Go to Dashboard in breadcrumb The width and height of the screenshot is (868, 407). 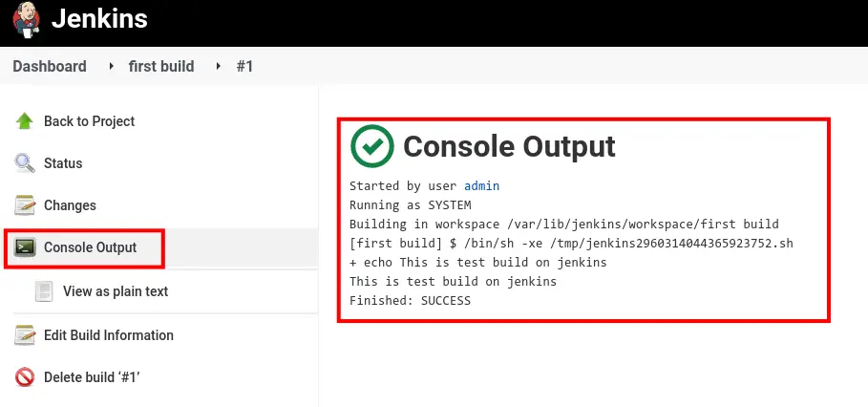(50, 67)
